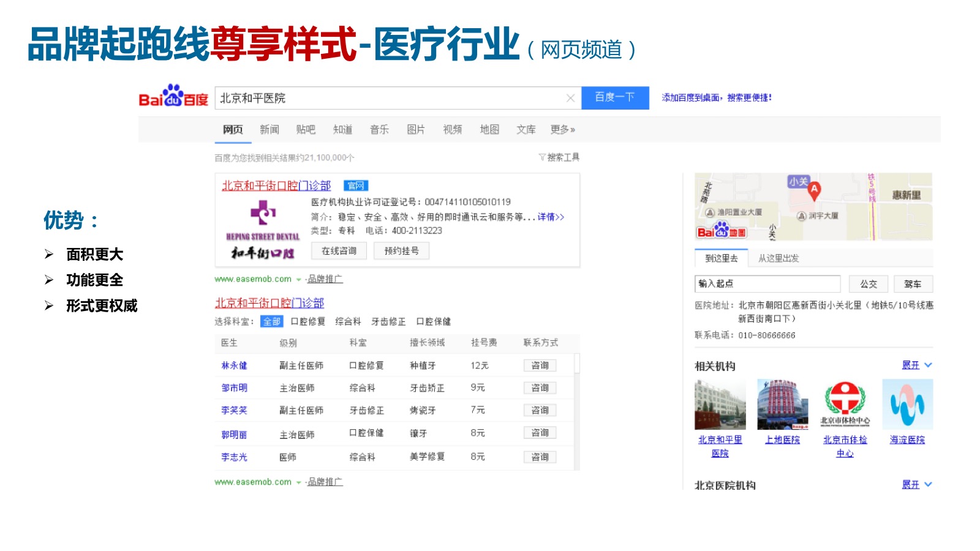Click first 品牌推广 link
Screen dimensions: 980x551
(x=325, y=279)
